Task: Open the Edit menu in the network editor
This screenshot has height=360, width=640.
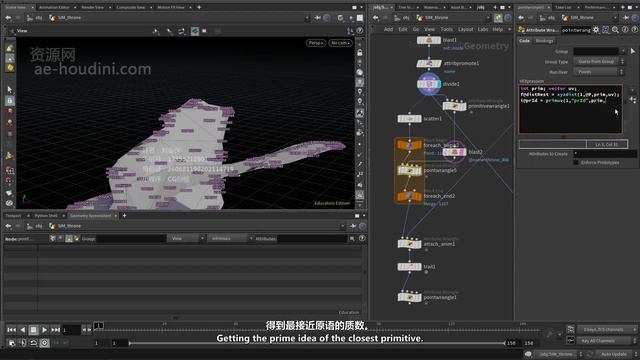Action: (x=403, y=29)
